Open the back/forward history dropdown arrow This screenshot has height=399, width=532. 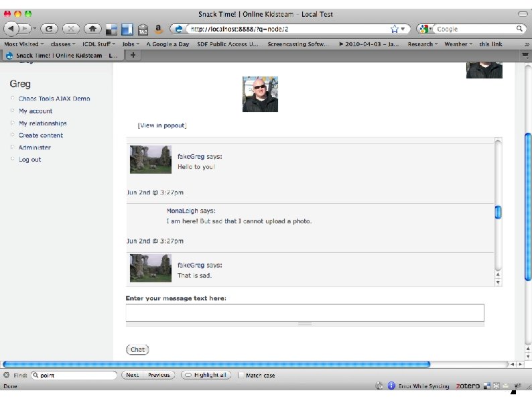(35, 29)
